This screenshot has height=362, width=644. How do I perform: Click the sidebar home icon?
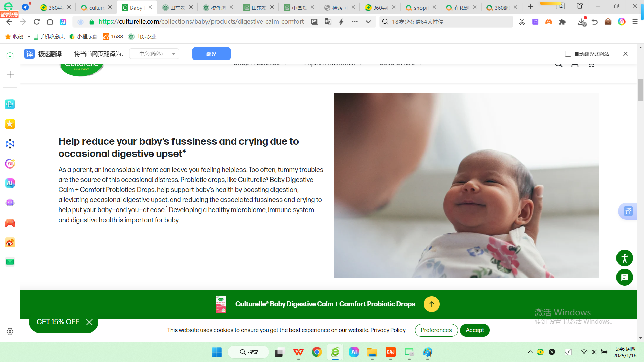click(x=10, y=55)
